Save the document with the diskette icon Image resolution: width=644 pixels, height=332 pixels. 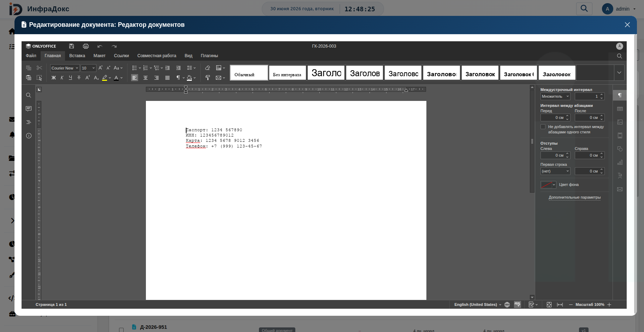71,46
